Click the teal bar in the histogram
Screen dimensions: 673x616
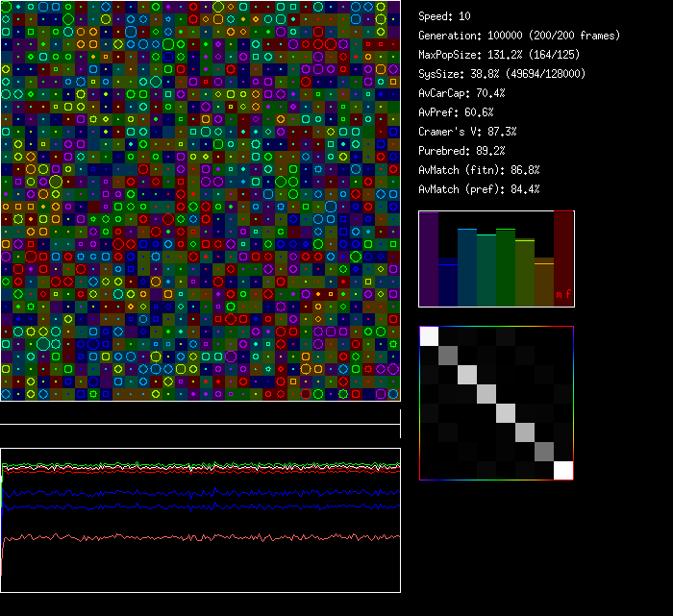[x=467, y=267]
